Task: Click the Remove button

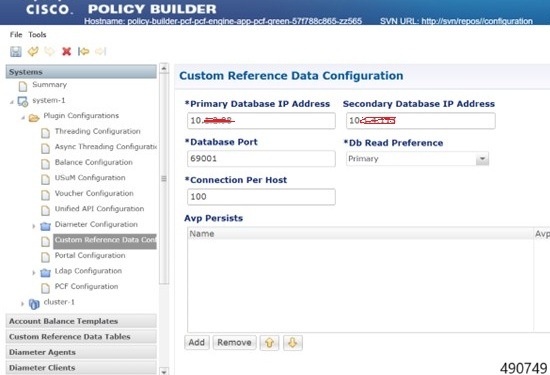Action: click(234, 342)
